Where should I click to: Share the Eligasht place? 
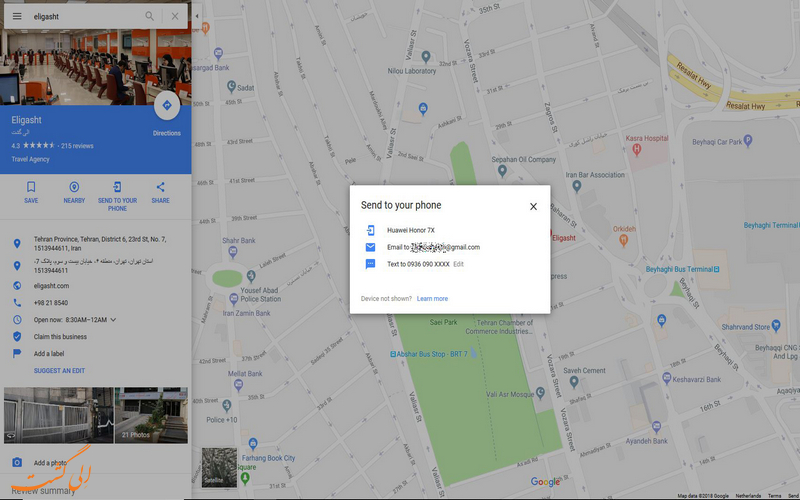coord(160,192)
